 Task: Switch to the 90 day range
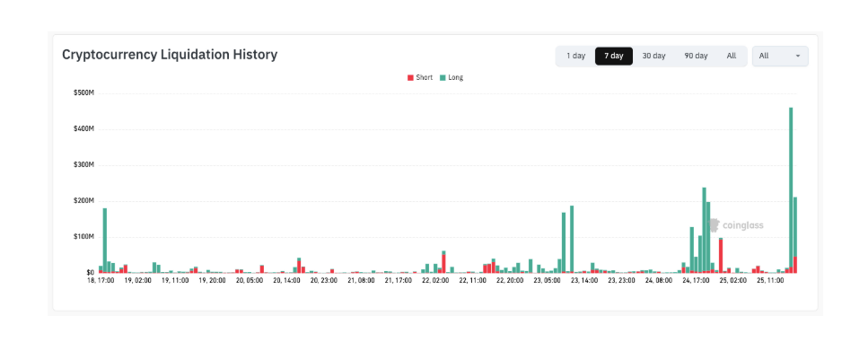pos(696,56)
